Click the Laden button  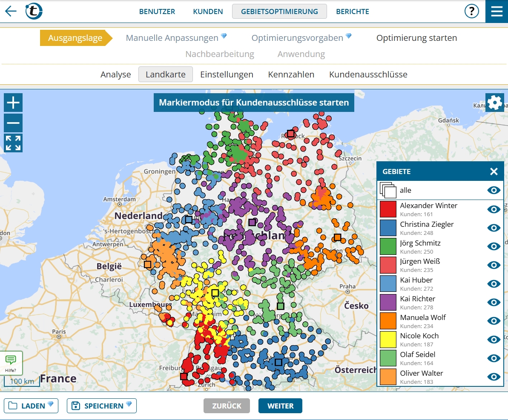pyautogui.click(x=31, y=406)
